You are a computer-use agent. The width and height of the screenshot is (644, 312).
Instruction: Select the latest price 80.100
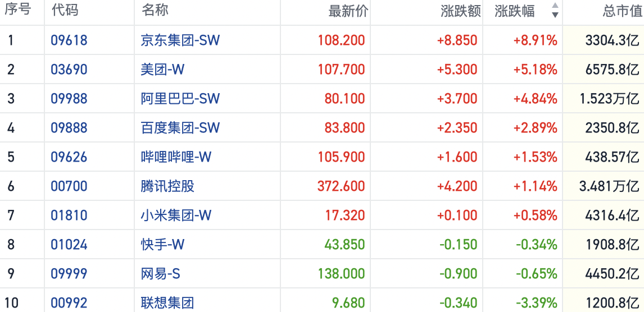(344, 99)
